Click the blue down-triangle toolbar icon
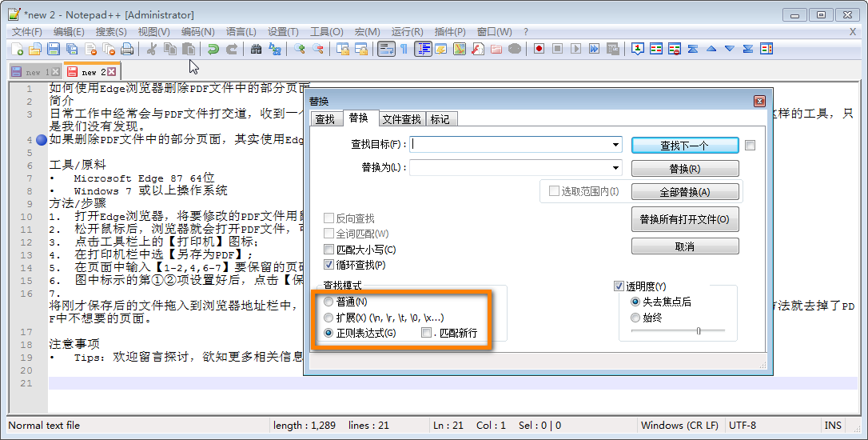 click(x=730, y=50)
